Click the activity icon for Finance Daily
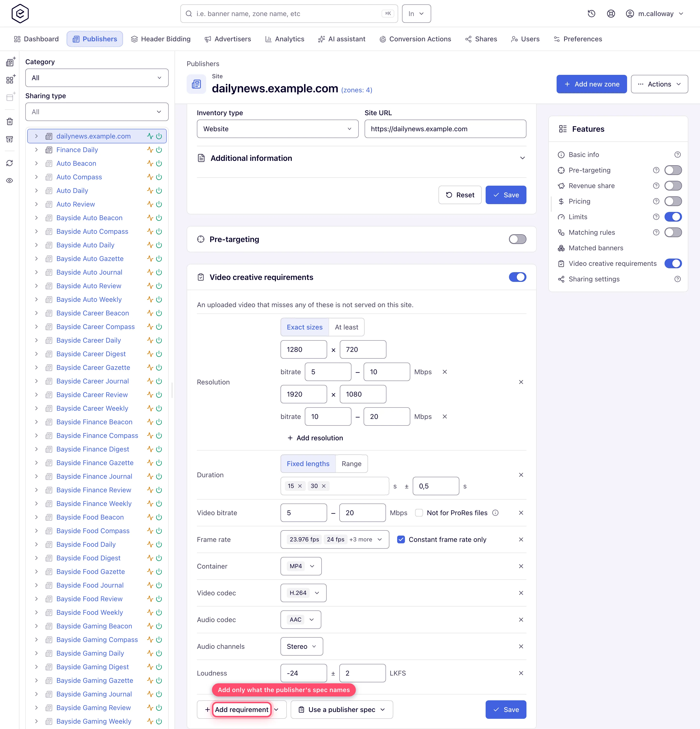700x729 pixels. point(150,150)
